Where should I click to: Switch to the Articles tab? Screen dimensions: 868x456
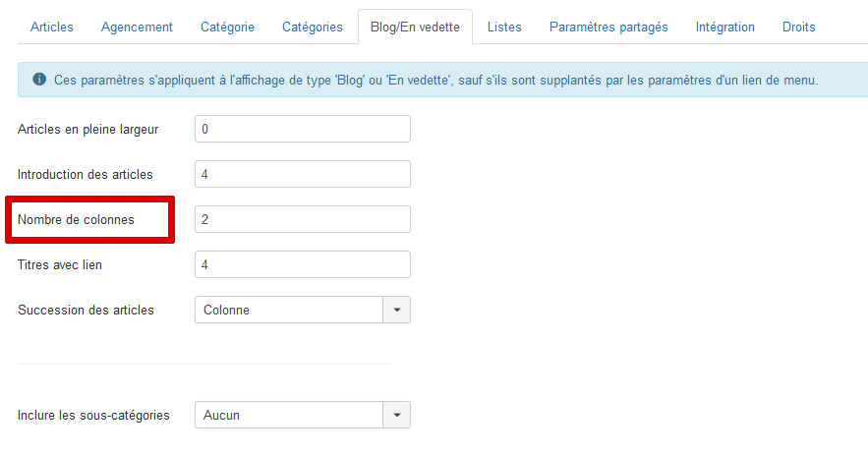(52, 28)
